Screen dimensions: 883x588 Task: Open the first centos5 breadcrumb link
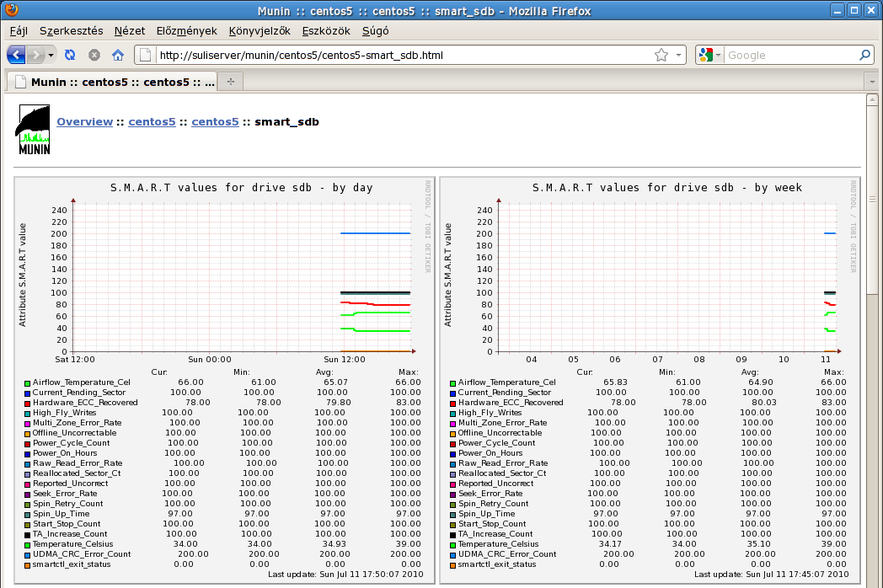(152, 121)
